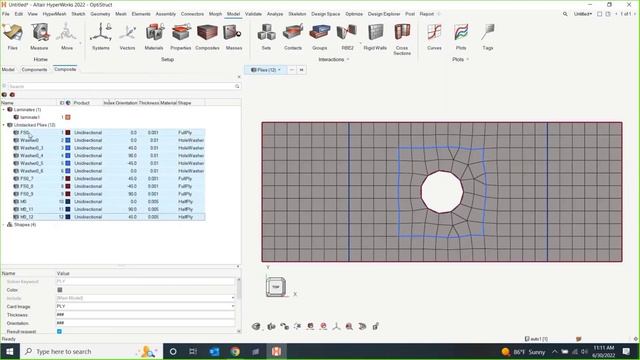Open Google Chrome from the taskbar
Viewport: 640px width, 360px height.
(235, 351)
